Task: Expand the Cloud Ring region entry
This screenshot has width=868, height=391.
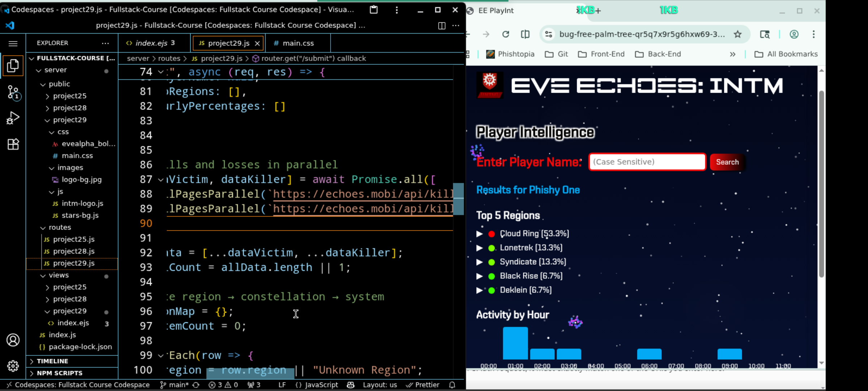Action: (480, 234)
